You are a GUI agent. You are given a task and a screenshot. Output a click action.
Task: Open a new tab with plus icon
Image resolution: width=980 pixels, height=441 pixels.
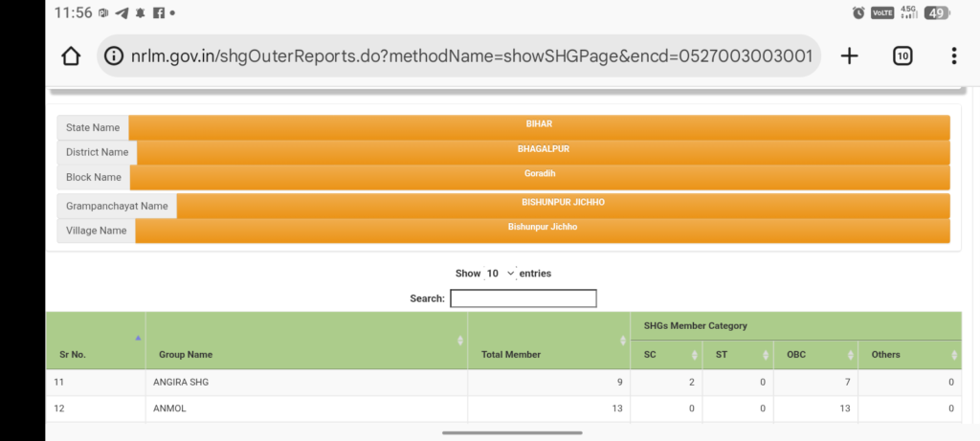[x=849, y=56]
